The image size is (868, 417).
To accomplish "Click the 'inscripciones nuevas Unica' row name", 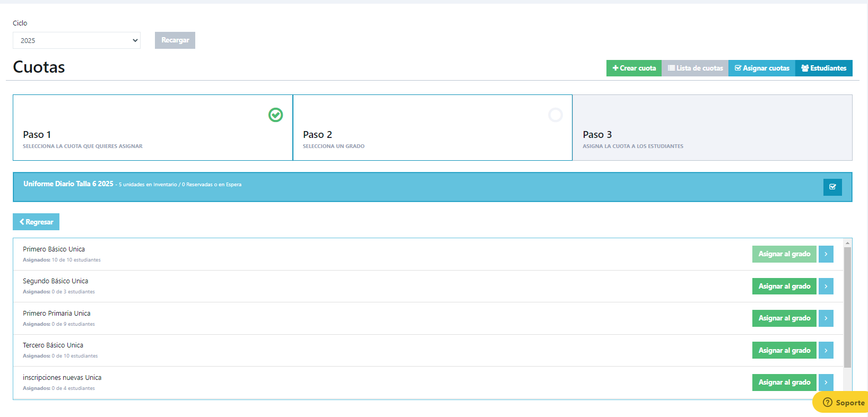I will click(x=62, y=378).
